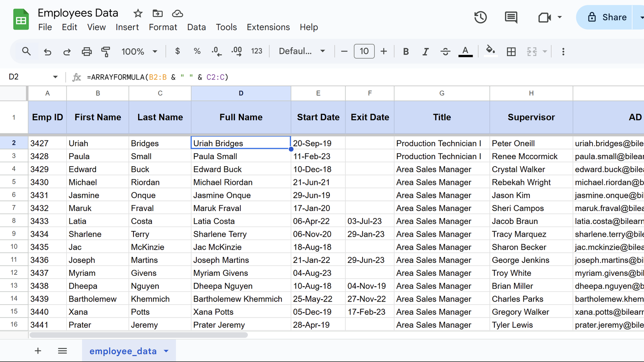Open comment history icon
The image size is (644, 362).
tap(511, 17)
